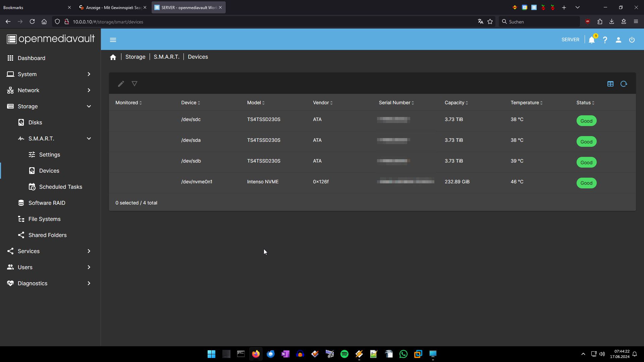Viewport: 644px width, 362px height.
Task: Click the S.M.A.R.T. breadcrumb link
Action: 166,57
